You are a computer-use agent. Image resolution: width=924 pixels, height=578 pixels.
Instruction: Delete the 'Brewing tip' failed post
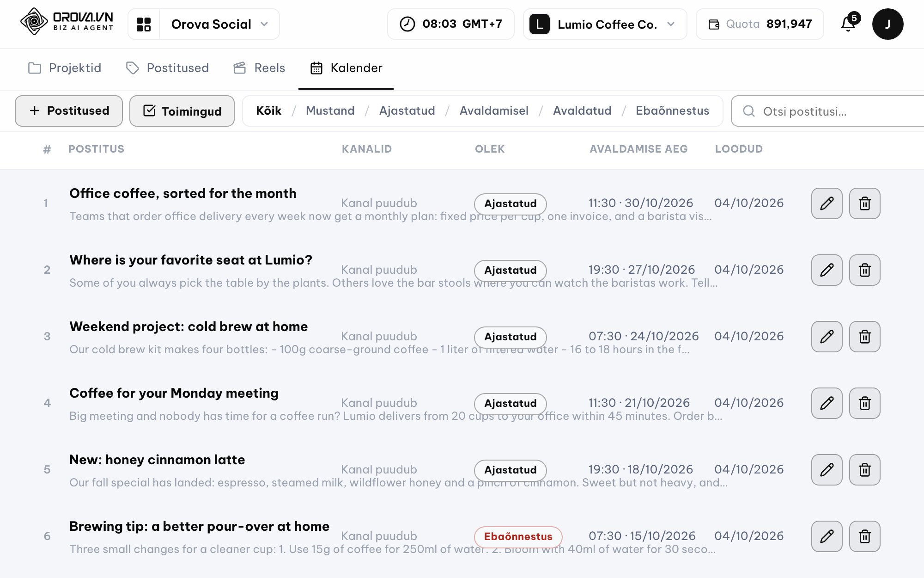pyautogui.click(x=864, y=536)
